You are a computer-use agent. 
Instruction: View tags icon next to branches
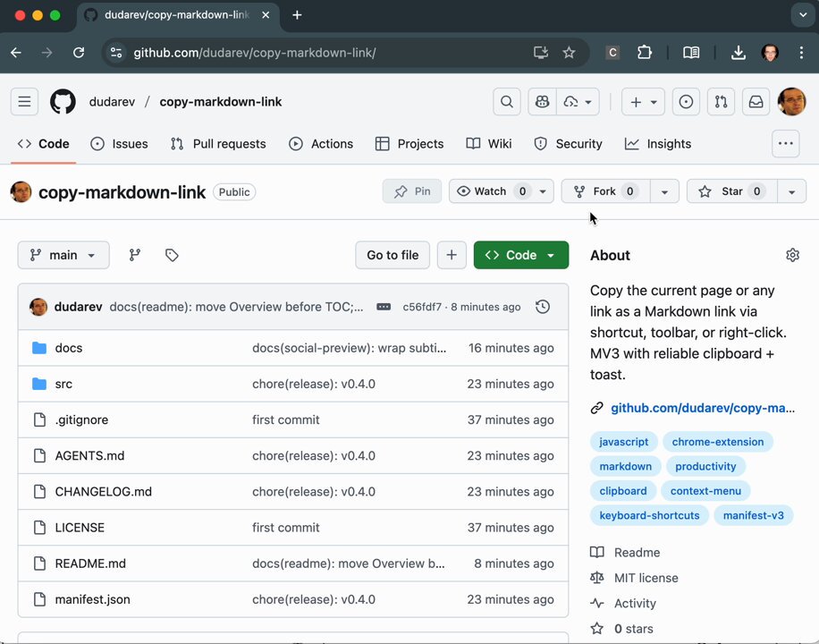pyautogui.click(x=172, y=255)
